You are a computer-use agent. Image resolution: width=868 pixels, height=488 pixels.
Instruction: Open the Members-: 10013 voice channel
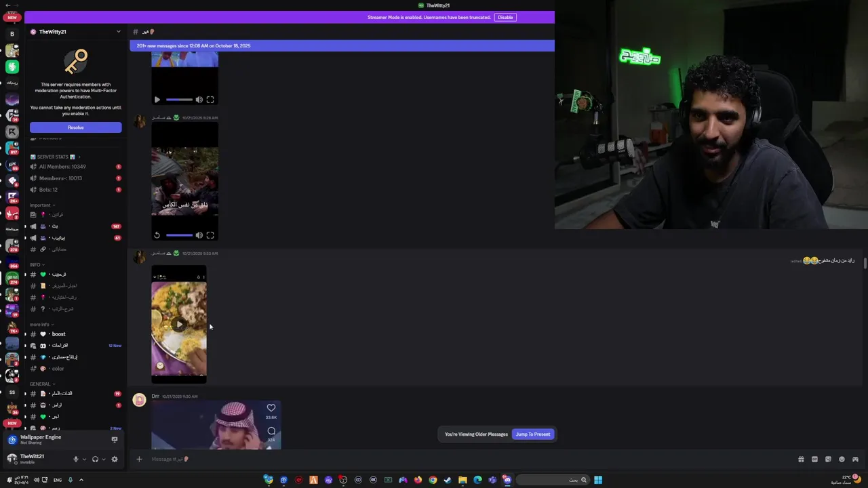coord(75,178)
